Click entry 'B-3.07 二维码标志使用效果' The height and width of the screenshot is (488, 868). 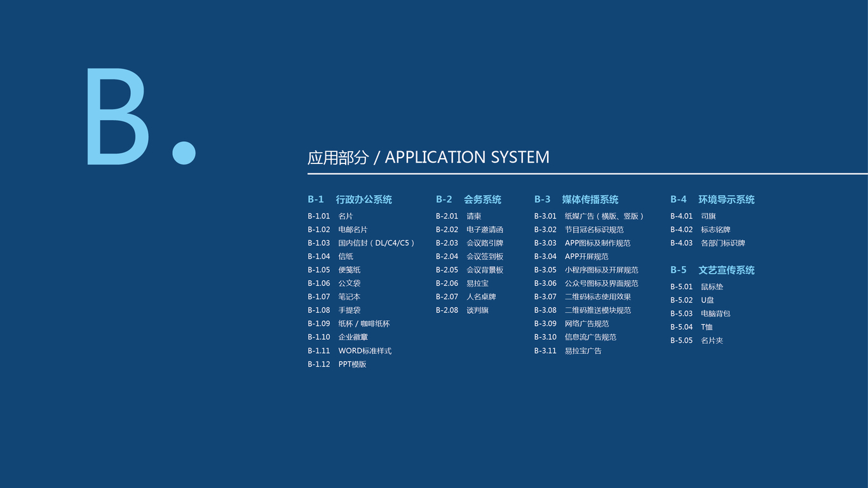pyautogui.click(x=583, y=297)
